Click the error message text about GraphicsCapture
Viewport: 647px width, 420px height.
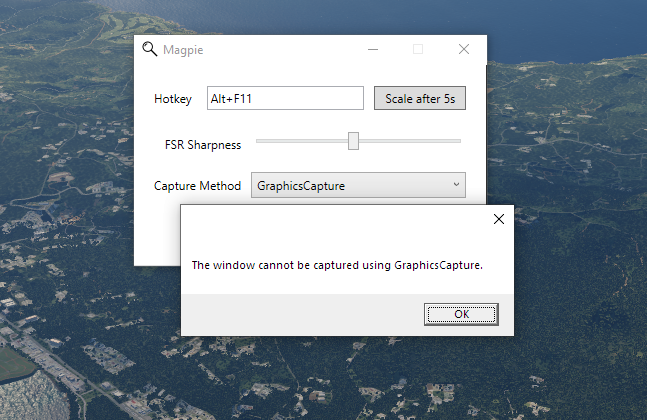[x=337, y=265]
